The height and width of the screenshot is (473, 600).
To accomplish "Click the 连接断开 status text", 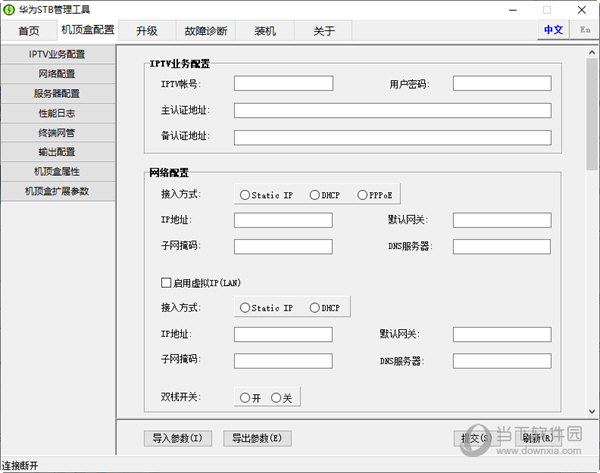I will [x=20, y=466].
